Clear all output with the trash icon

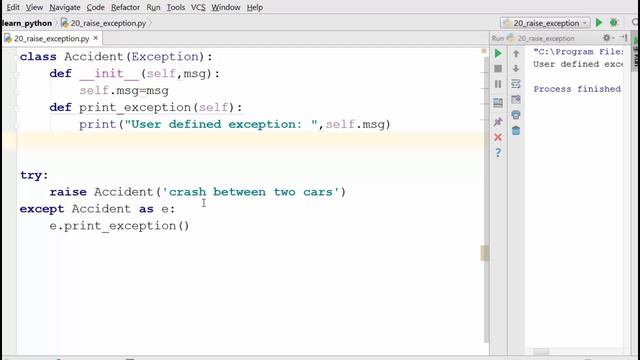[x=516, y=131]
